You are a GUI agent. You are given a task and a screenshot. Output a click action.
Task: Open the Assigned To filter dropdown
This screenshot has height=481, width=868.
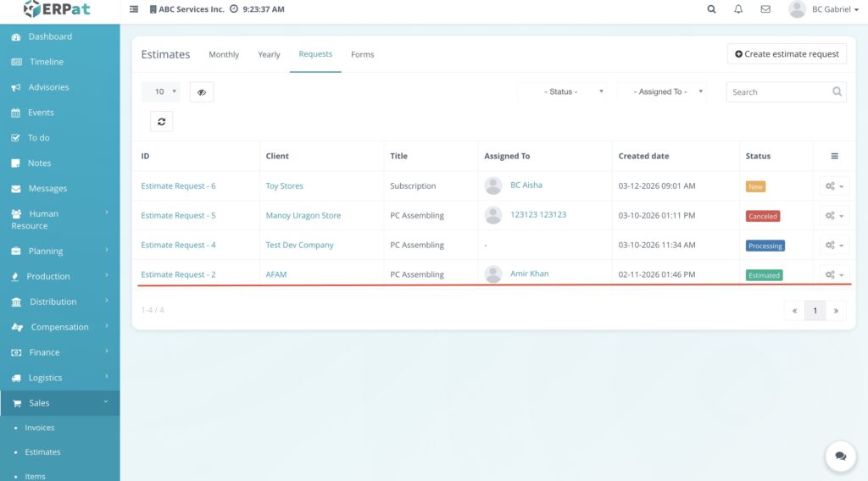(x=662, y=91)
